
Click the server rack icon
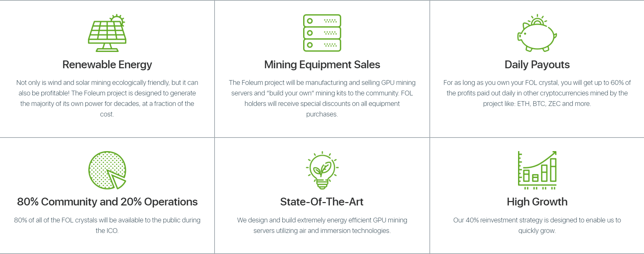click(322, 33)
